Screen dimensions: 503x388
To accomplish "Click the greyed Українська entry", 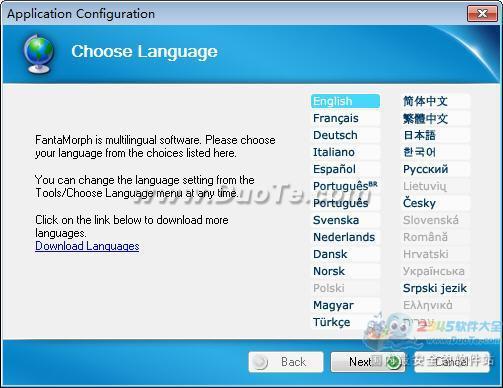I will [435, 271].
